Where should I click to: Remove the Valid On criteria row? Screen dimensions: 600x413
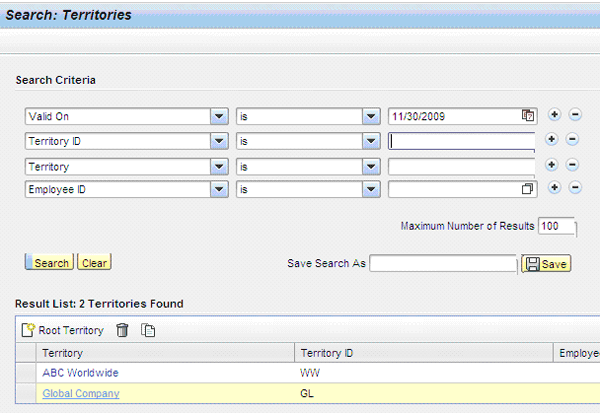574,116
